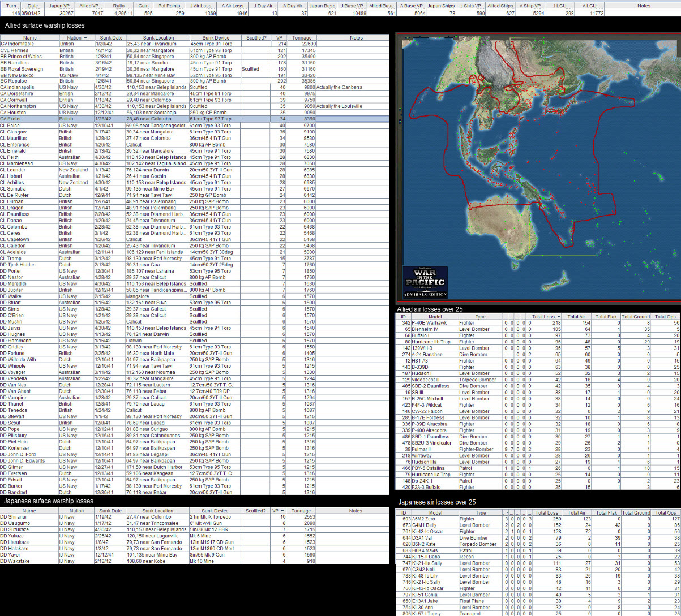
Task: Select the DD Tjerk Hiddes row
Action: click(194, 264)
